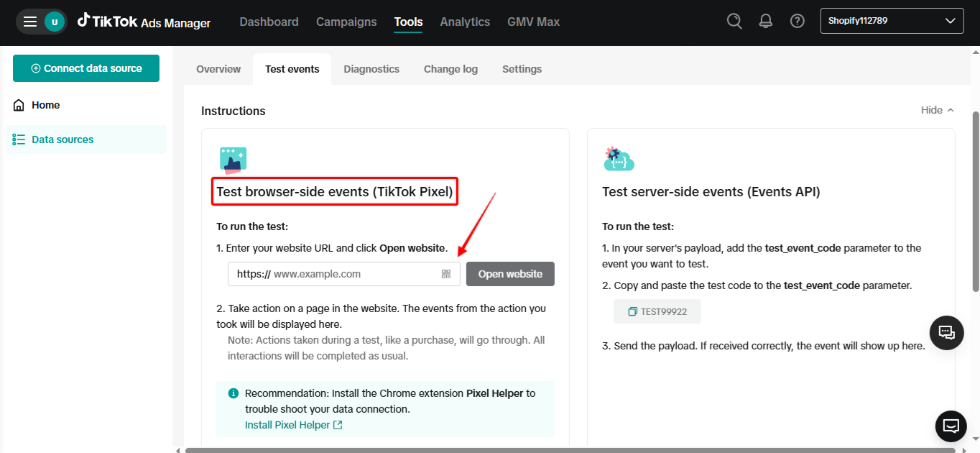Open the notifications bell icon
The width and height of the screenshot is (980, 453).
tap(766, 22)
